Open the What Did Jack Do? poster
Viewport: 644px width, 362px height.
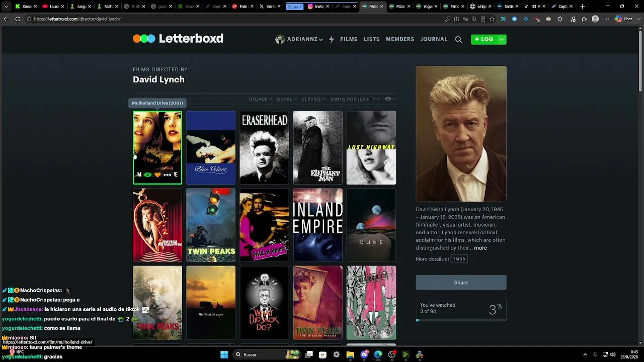[x=264, y=303]
